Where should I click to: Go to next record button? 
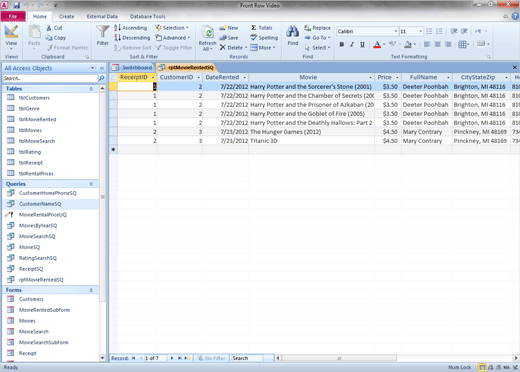[x=172, y=358]
